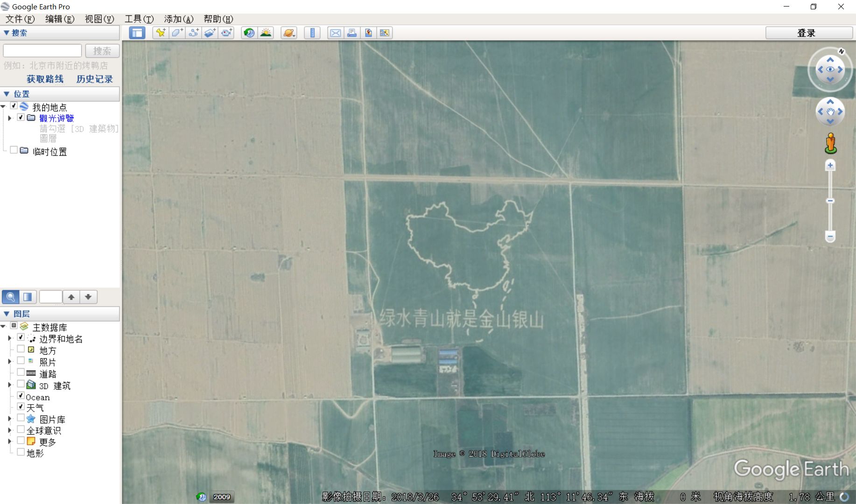Select the Add Path tool
This screenshot has width=856, height=504.
click(x=194, y=33)
